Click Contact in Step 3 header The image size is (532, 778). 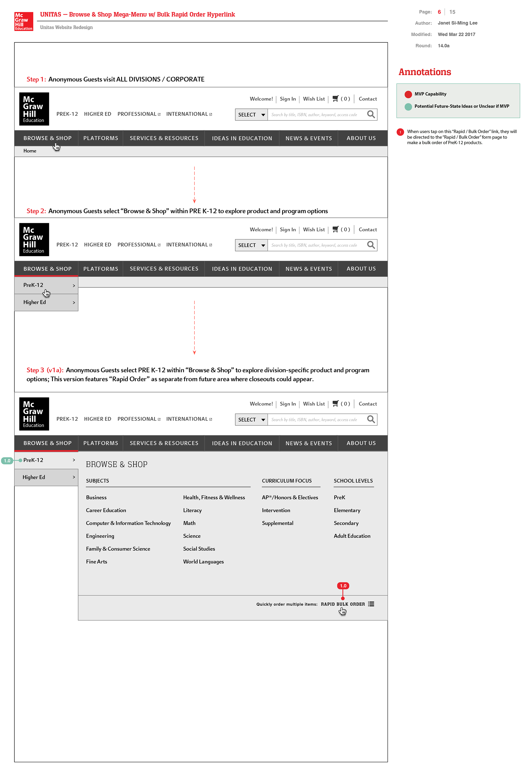tap(368, 404)
